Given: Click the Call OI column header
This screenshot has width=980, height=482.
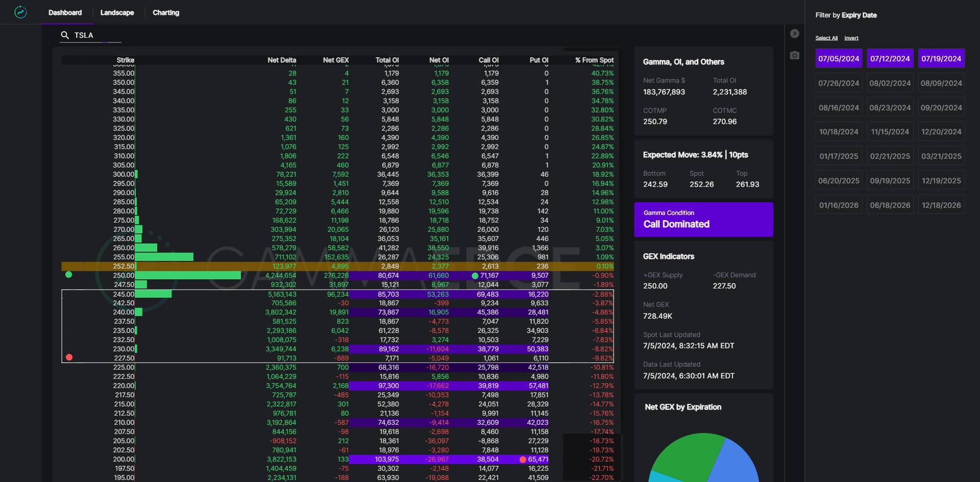Looking at the screenshot, I should (488, 60).
